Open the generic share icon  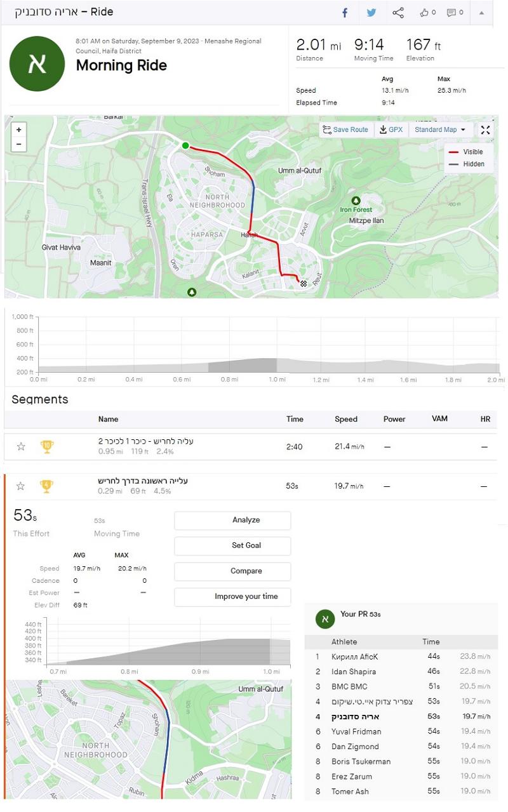coord(398,13)
